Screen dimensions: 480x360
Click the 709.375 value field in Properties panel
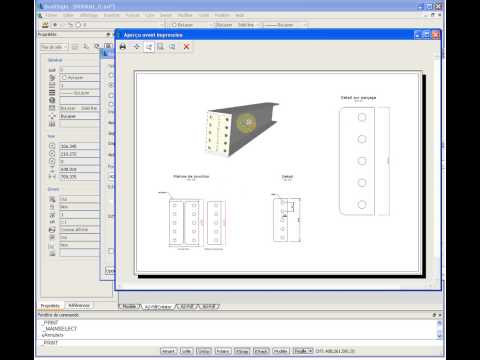pos(79,177)
